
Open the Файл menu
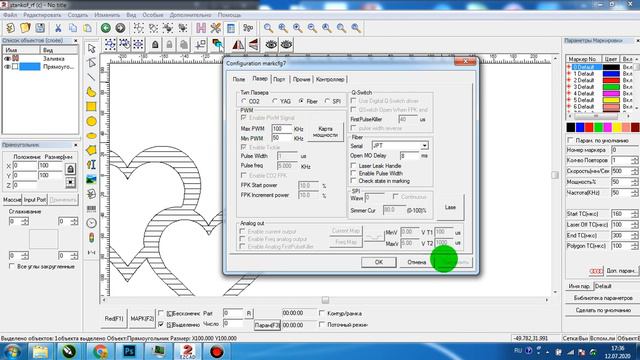pos(10,15)
